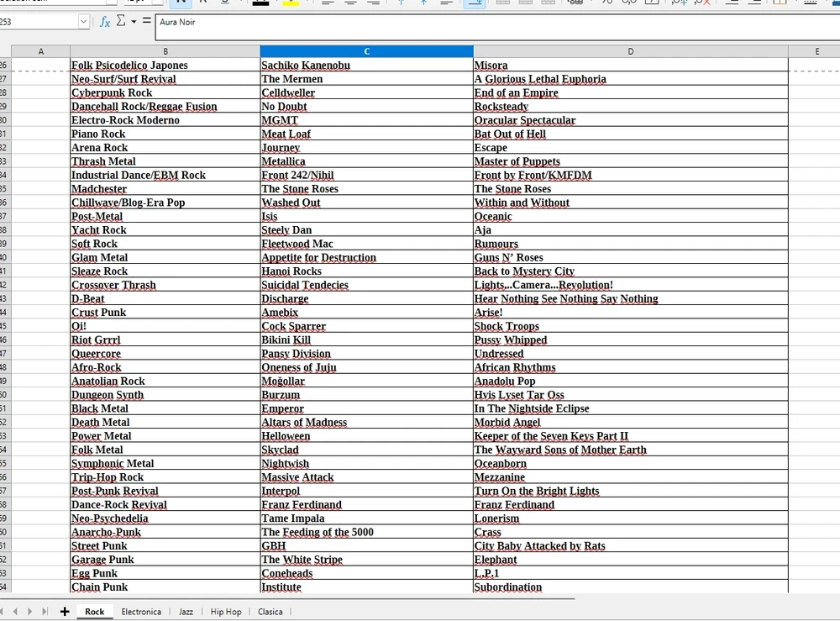This screenshot has width=840, height=621.
Task: Select cell 'Shock Troops'
Action: pos(631,326)
